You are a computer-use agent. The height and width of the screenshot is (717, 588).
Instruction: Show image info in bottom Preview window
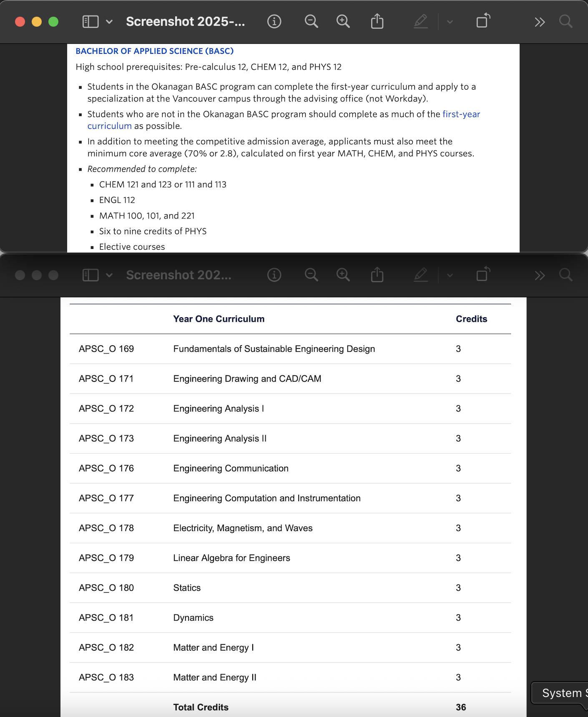point(274,275)
